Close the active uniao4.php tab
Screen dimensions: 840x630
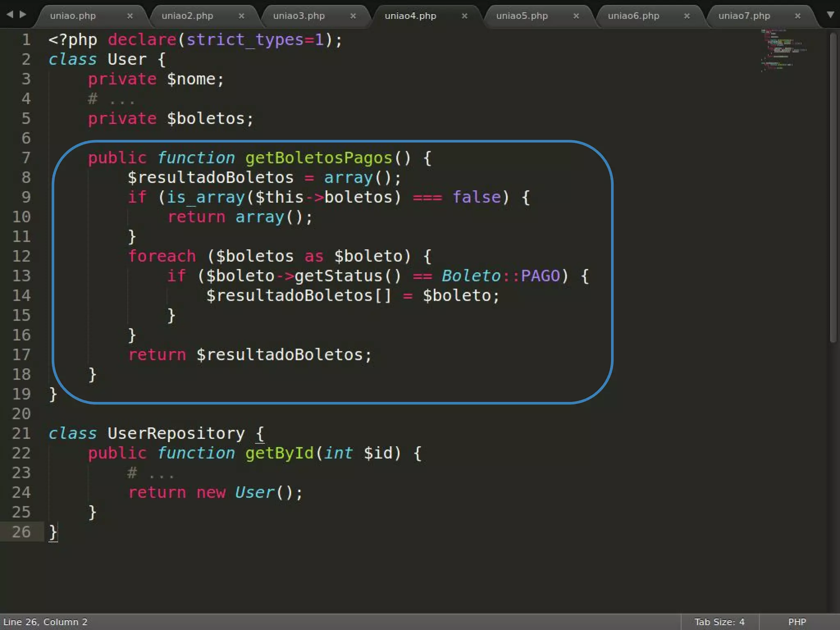464,16
